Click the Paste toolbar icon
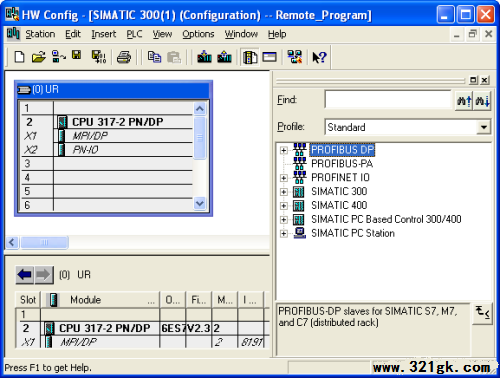 pos(174,57)
